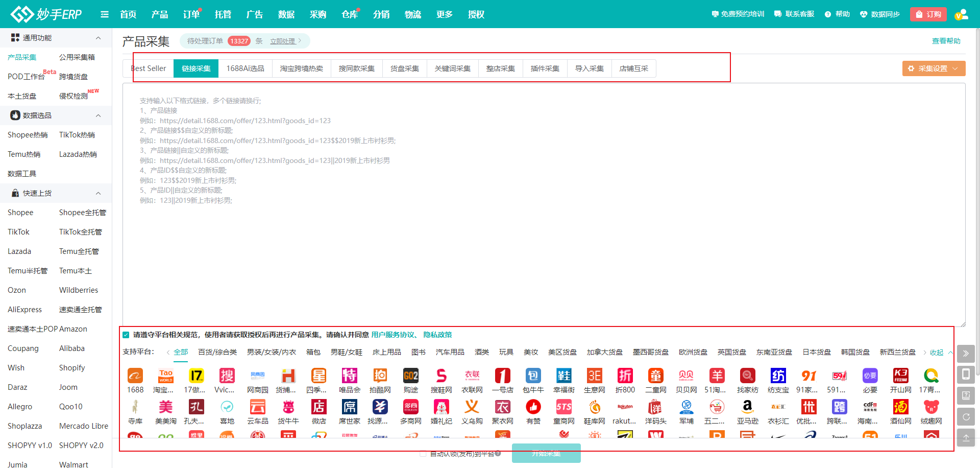This screenshot has height=468, width=980.
Task: Open Shopee热销 in the sidebar
Action: pos(28,135)
